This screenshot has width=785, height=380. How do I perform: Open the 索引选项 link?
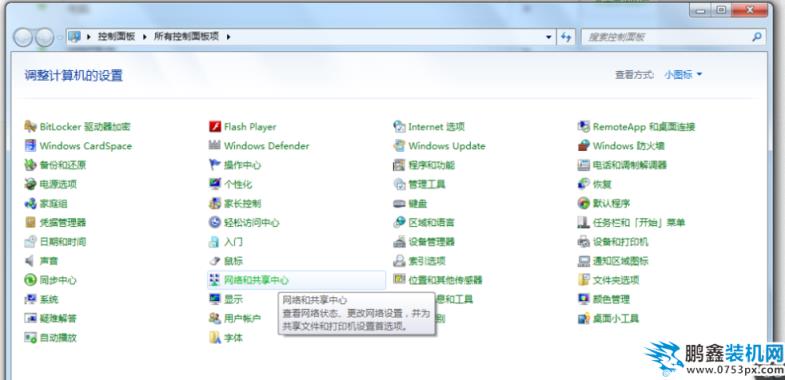pyautogui.click(x=427, y=261)
